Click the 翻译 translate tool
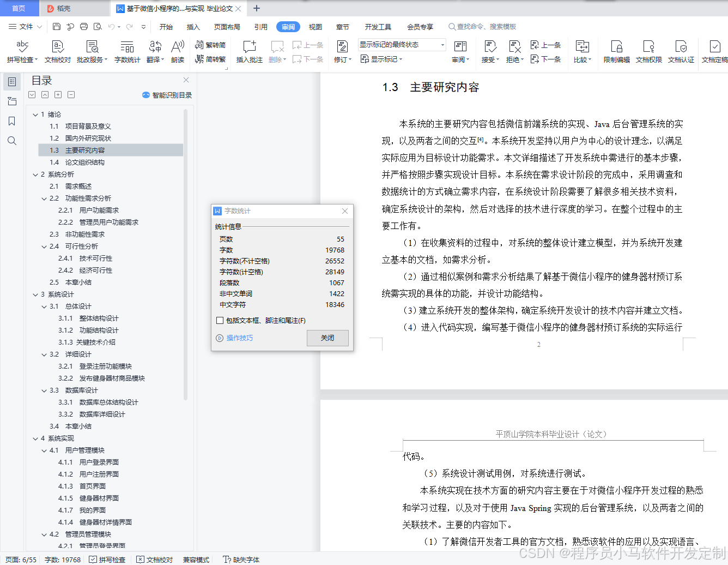This screenshot has height=565, width=728. pos(154,51)
